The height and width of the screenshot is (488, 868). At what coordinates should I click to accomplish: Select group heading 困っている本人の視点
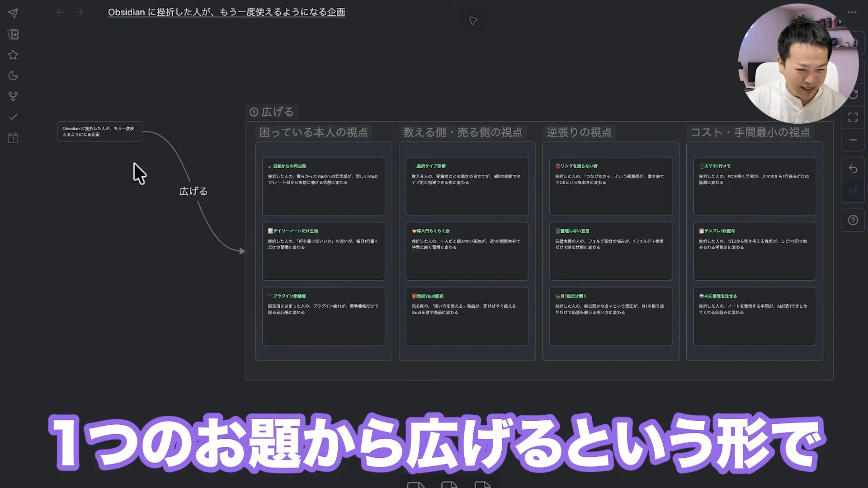(314, 132)
